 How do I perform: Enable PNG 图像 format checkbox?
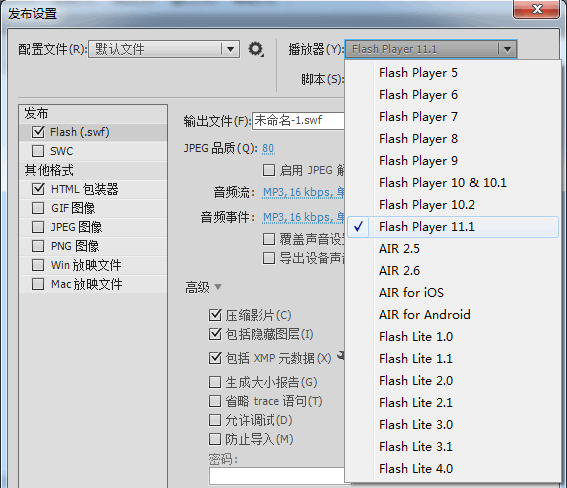[x=38, y=246]
